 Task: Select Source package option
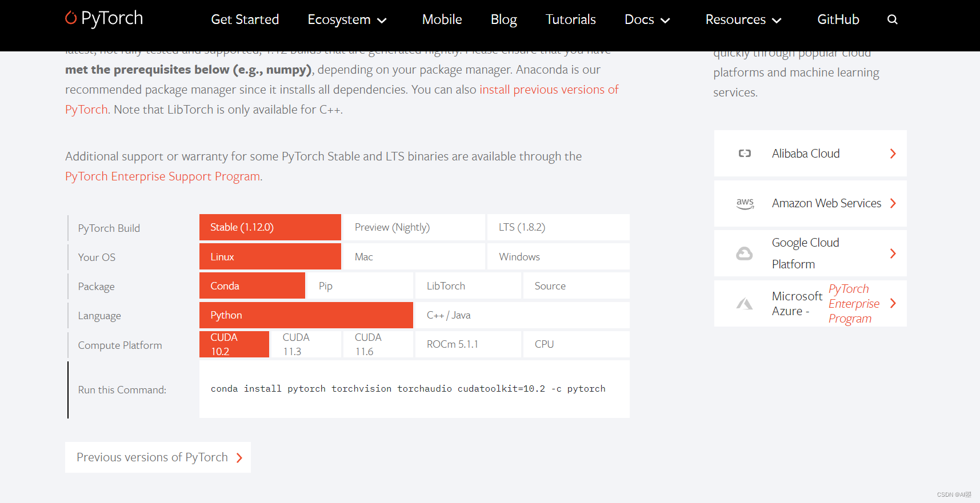[x=577, y=286]
